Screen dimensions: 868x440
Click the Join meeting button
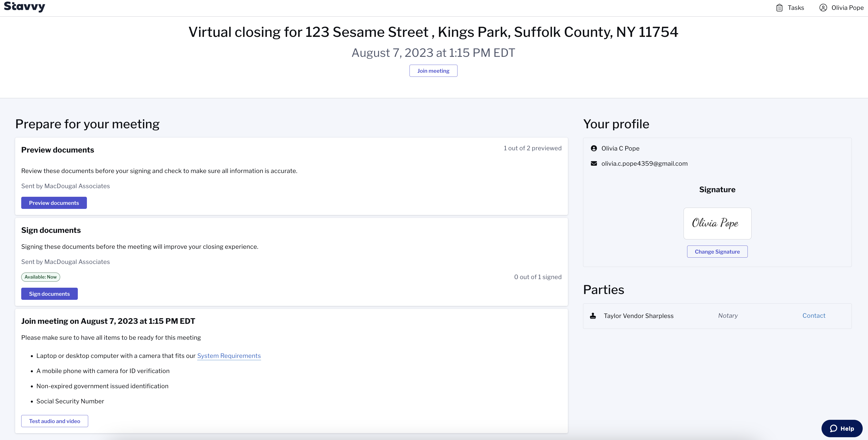point(433,71)
